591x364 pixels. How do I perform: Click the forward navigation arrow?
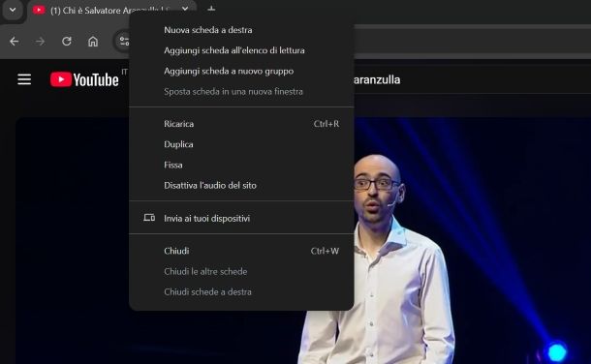40,41
